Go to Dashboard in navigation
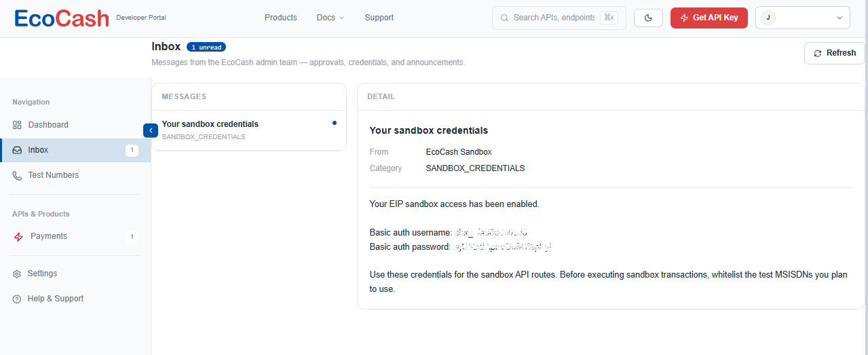This screenshot has height=355, width=868. (x=75, y=125)
